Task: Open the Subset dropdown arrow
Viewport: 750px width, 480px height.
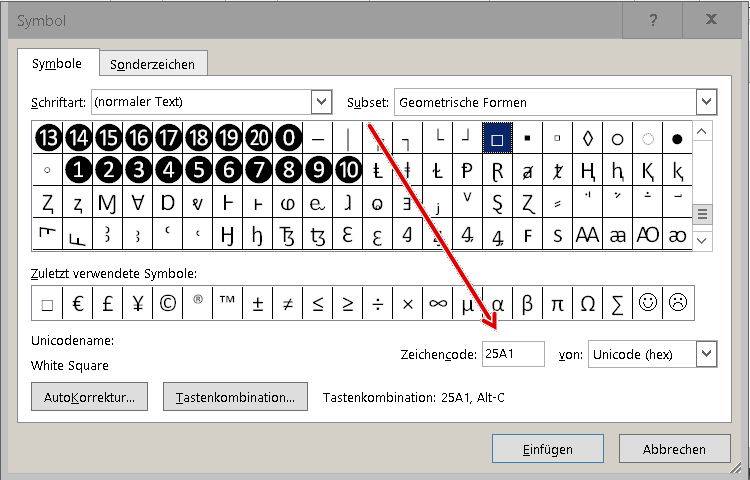Action: pos(706,102)
